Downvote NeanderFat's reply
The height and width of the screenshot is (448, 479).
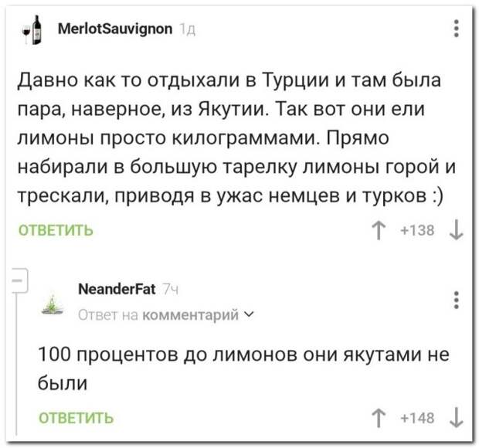(x=457, y=418)
